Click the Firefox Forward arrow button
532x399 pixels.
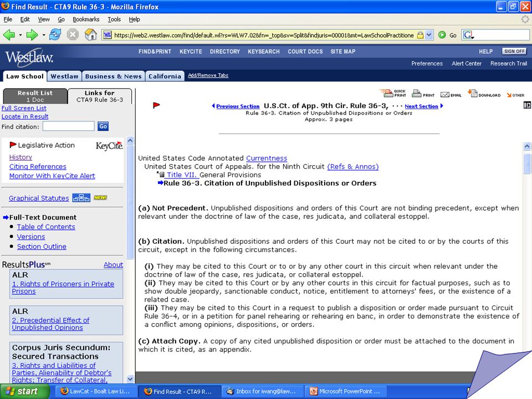pyautogui.click(x=32, y=34)
